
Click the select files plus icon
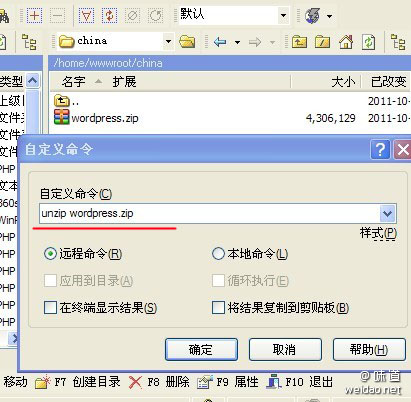pyautogui.click(x=34, y=15)
